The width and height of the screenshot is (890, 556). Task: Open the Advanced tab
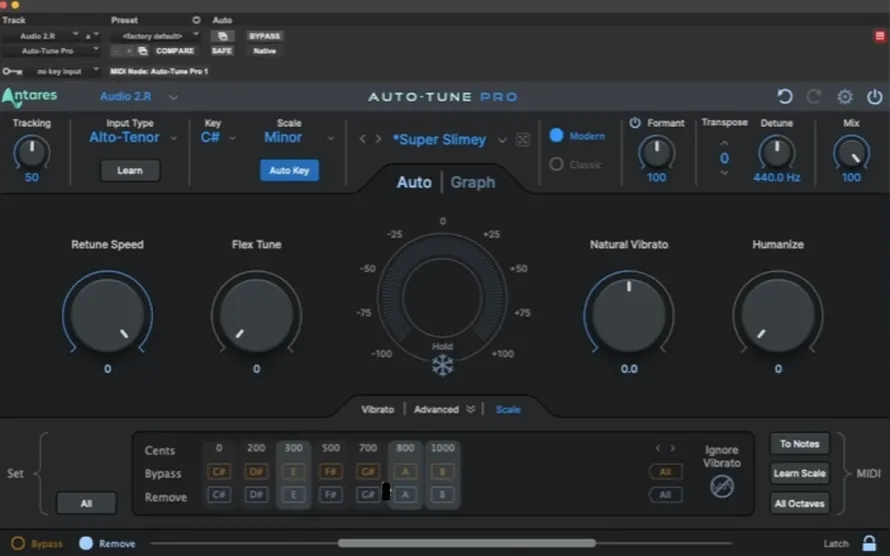point(436,409)
